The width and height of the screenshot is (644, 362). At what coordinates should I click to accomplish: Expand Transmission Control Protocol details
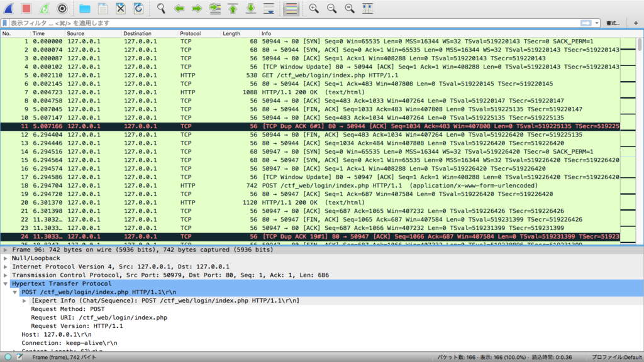tap(5, 275)
